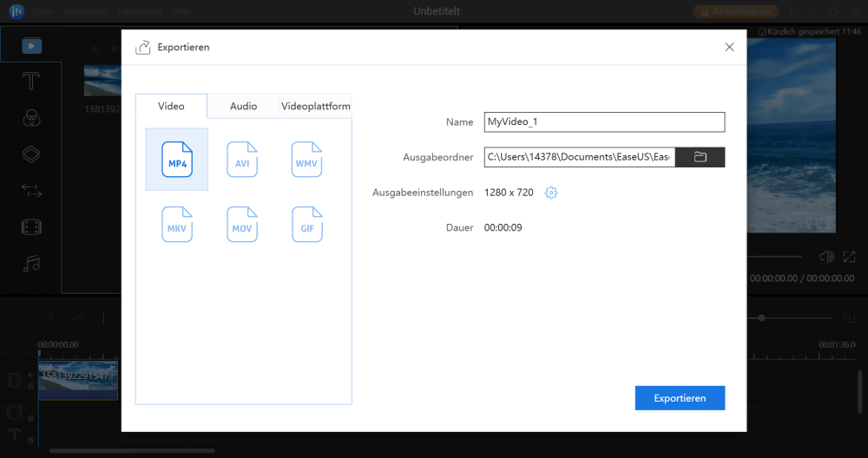
Task: Click the Ausgabeordner path field
Action: click(578, 157)
